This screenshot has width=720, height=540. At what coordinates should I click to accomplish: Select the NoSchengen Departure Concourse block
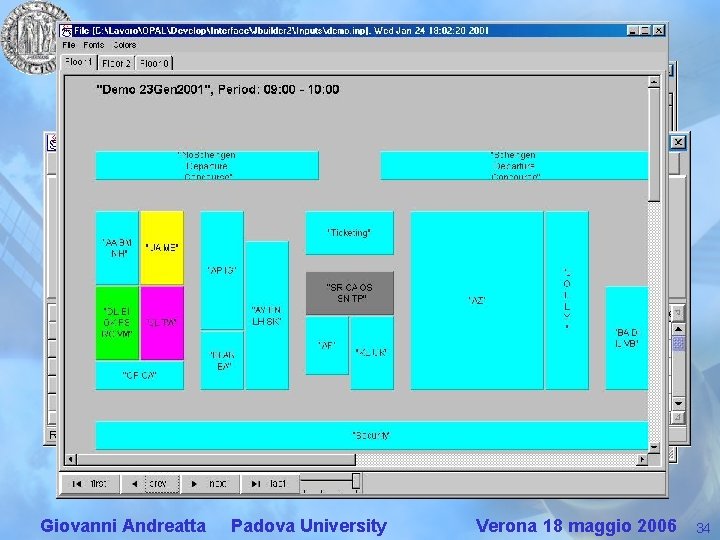click(207, 165)
